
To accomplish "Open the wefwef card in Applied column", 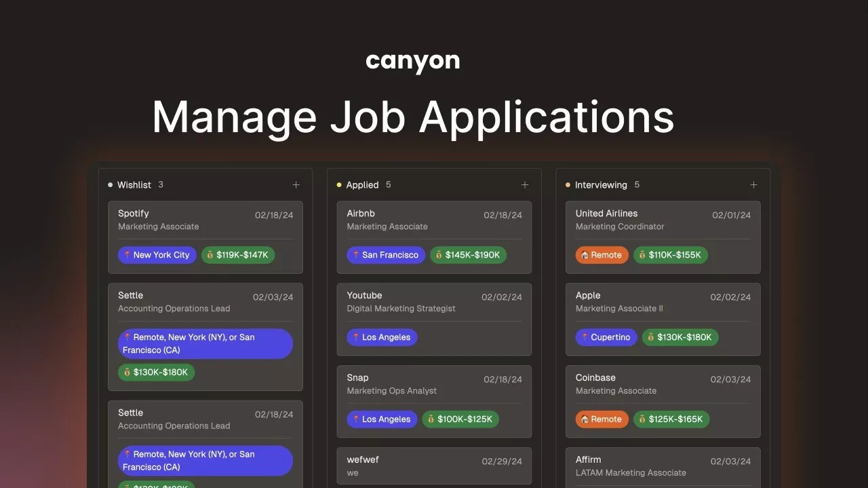I will click(434, 466).
